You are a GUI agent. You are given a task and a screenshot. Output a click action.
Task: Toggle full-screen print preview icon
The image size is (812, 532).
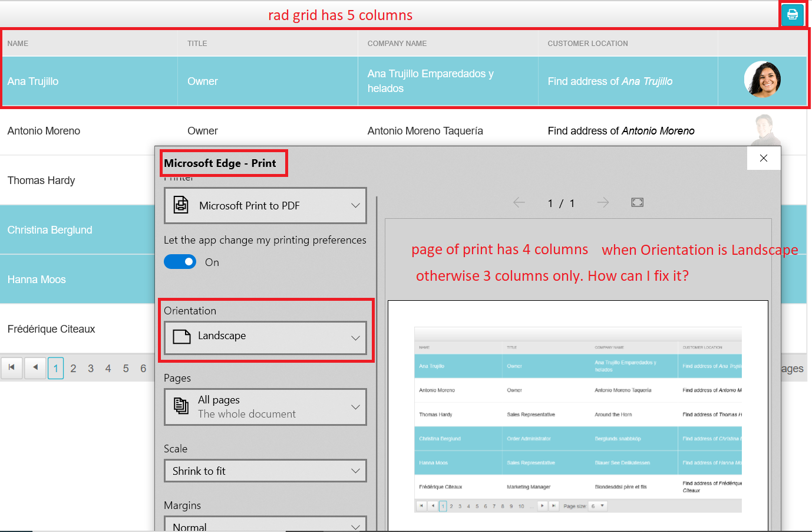[x=637, y=202]
